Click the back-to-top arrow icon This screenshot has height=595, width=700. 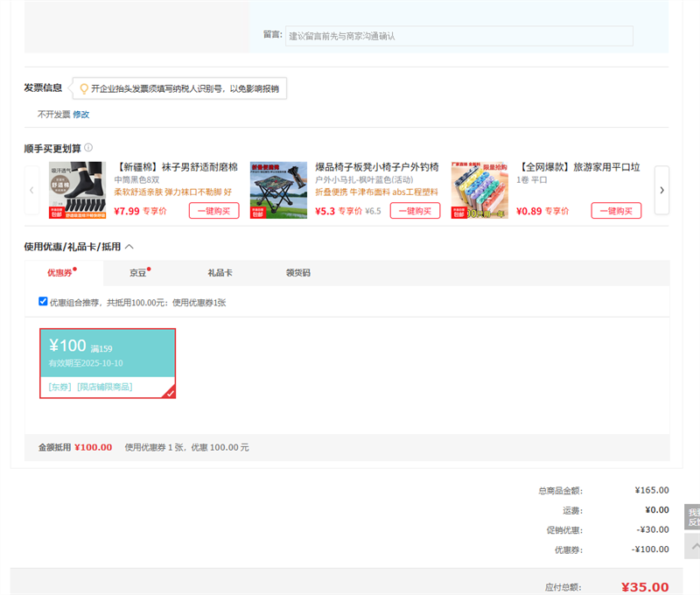click(694, 546)
